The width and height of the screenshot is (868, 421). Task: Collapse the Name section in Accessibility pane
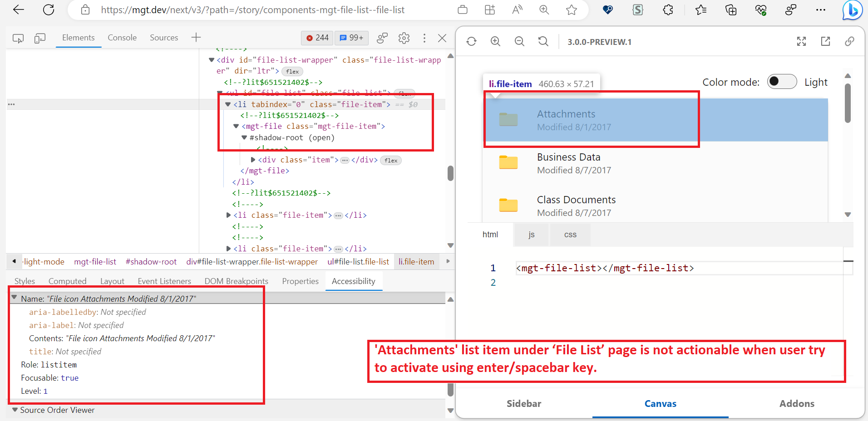pyautogui.click(x=14, y=298)
